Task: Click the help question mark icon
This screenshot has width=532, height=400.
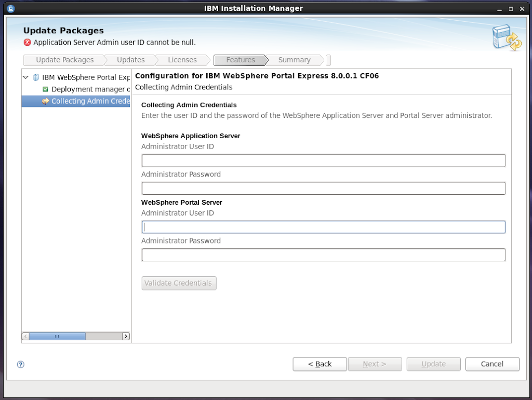Action: [21, 364]
